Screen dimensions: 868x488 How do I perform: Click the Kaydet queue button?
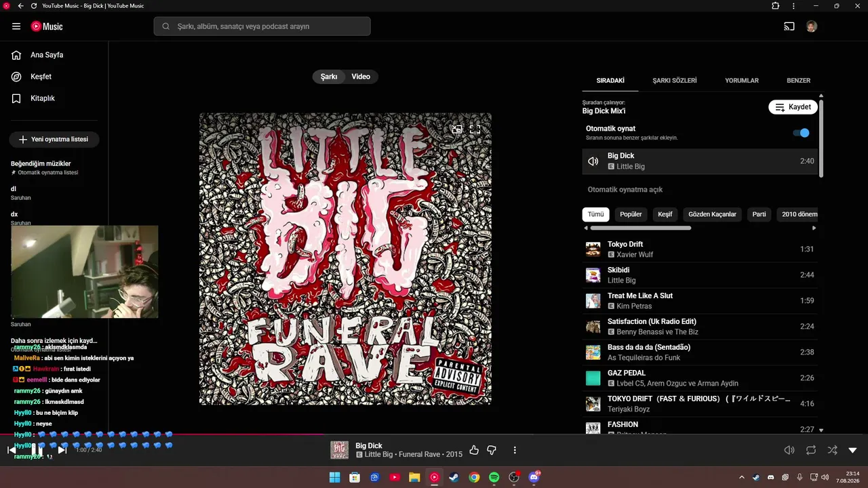793,107
